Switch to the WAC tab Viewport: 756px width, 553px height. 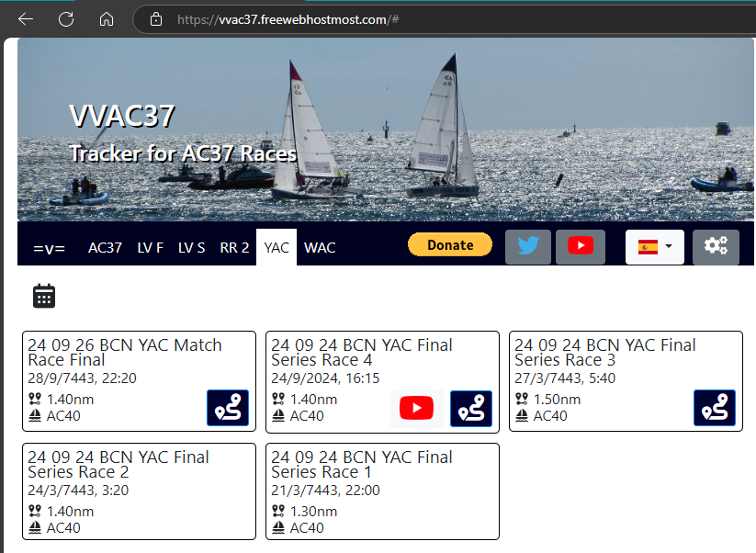click(x=320, y=248)
